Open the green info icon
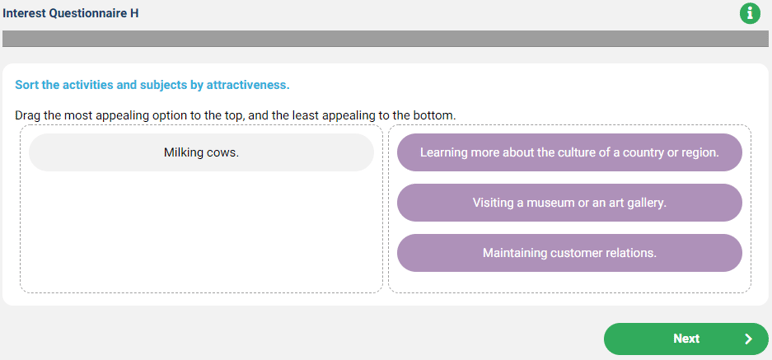 click(x=750, y=13)
